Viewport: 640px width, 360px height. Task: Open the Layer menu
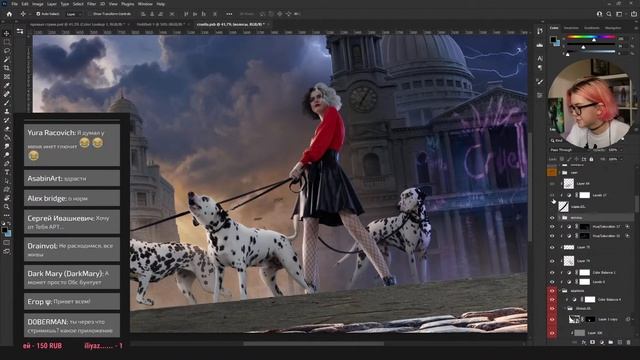point(52,4)
